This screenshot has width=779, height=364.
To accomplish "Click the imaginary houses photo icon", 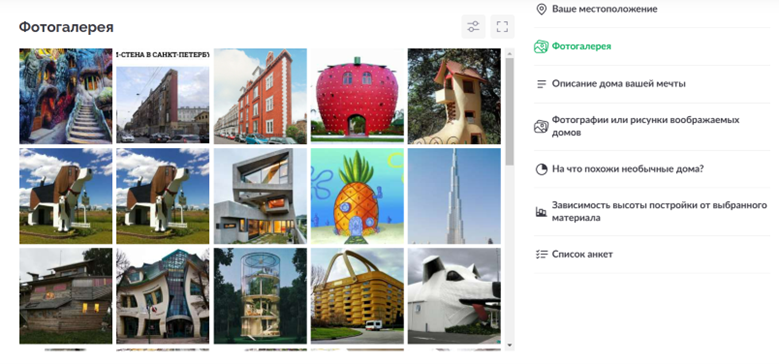I will coord(541,126).
